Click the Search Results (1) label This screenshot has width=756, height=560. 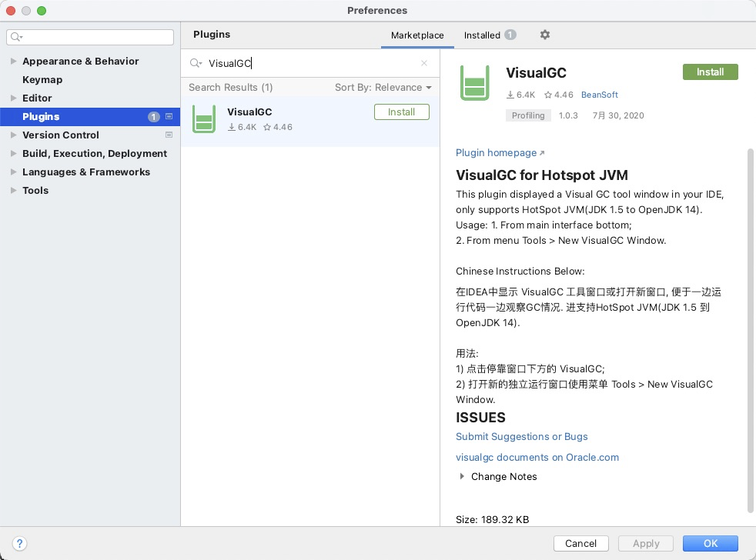tap(230, 87)
